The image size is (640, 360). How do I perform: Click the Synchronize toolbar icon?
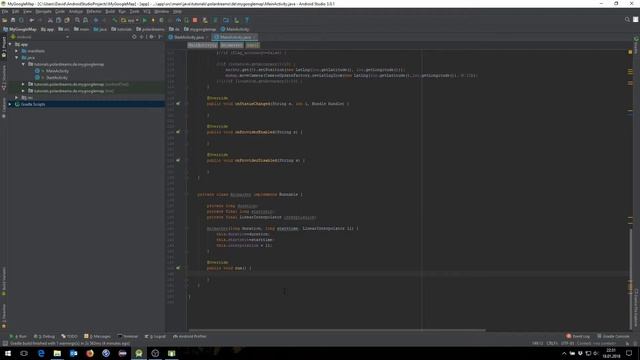(x=21, y=20)
